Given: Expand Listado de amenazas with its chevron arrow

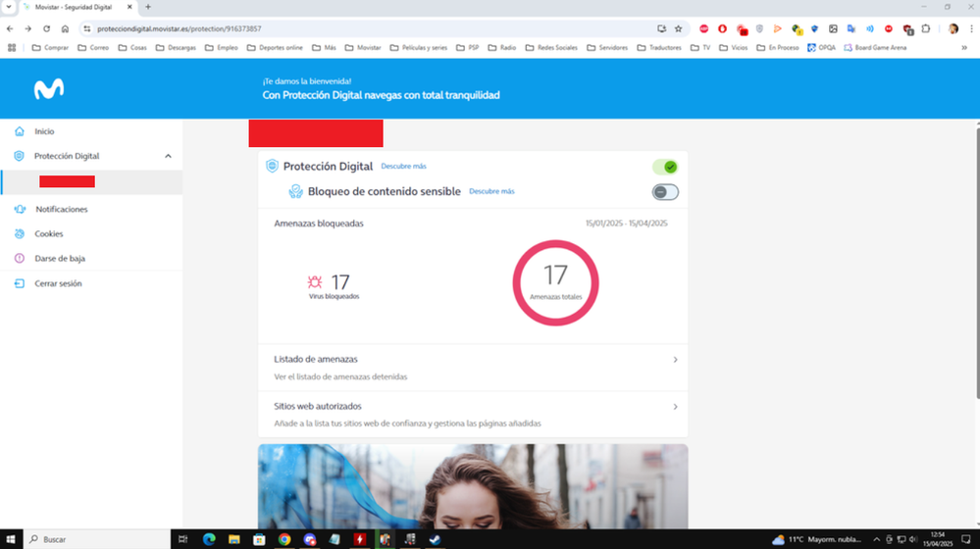Looking at the screenshot, I should point(675,360).
